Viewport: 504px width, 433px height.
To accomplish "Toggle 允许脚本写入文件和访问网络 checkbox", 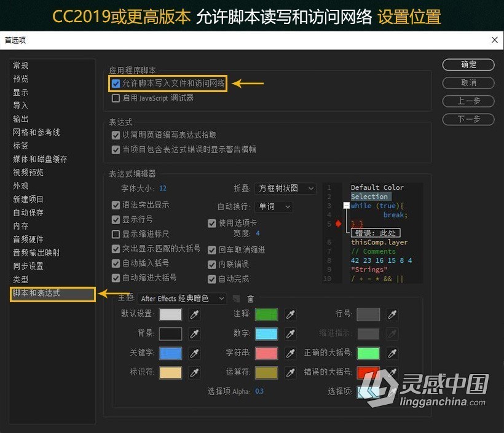I will coord(116,84).
